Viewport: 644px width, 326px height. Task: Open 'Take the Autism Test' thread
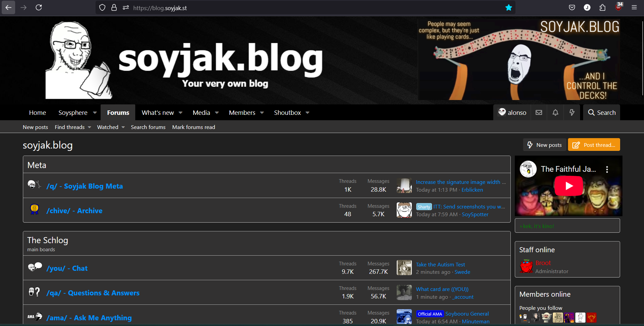[x=440, y=265]
